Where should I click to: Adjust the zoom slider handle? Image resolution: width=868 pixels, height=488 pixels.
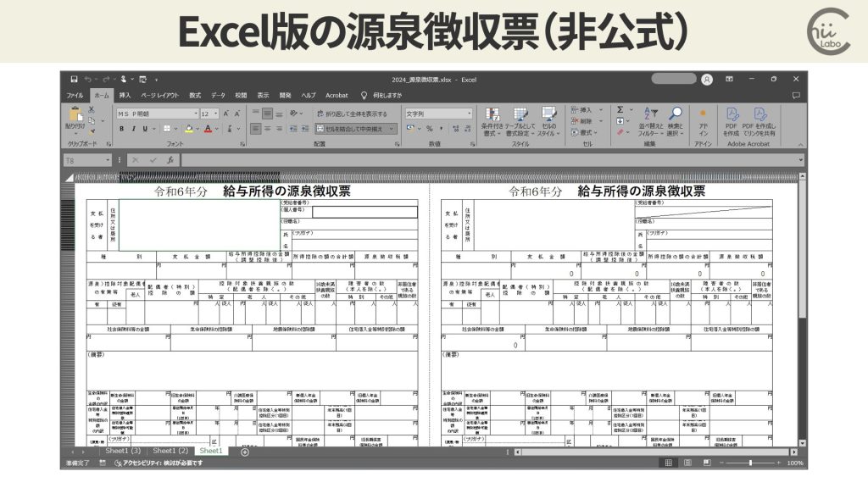[751, 463]
